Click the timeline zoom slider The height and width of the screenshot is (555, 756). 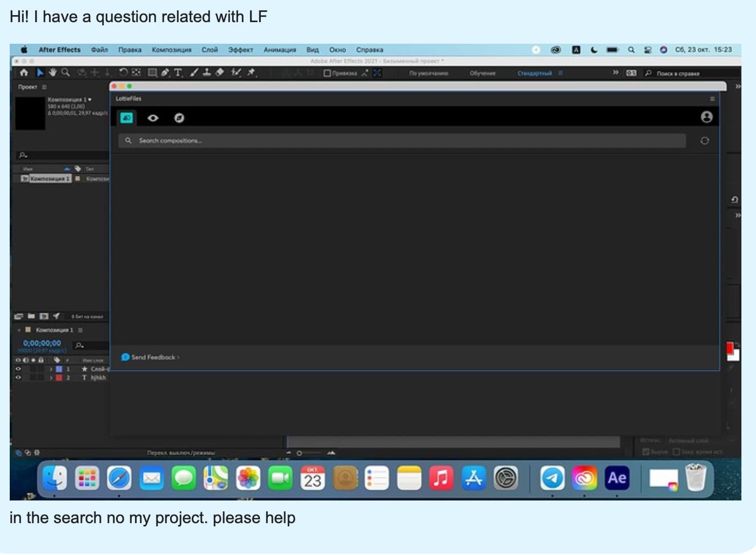point(310,453)
